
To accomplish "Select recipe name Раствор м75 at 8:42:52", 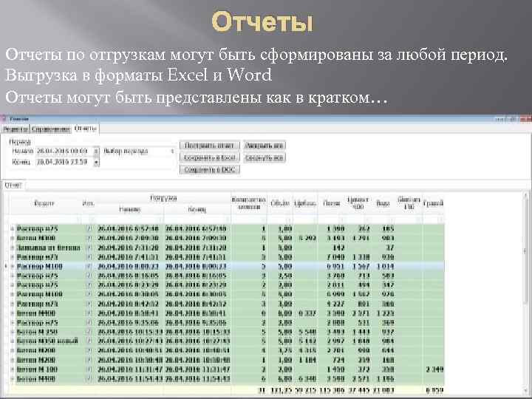I will click(38, 304).
